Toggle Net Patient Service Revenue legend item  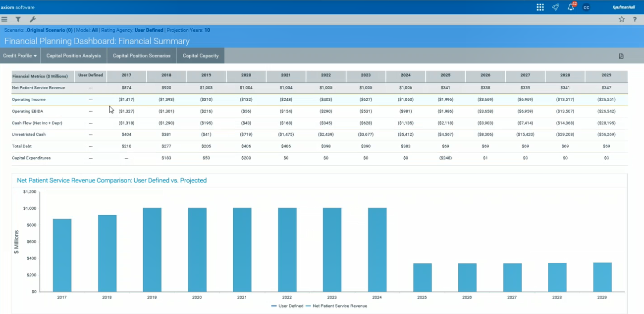[x=339, y=306]
